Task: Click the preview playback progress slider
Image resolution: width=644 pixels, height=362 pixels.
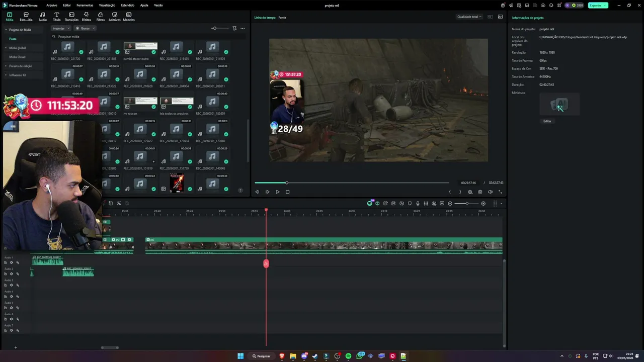Action: point(351,183)
